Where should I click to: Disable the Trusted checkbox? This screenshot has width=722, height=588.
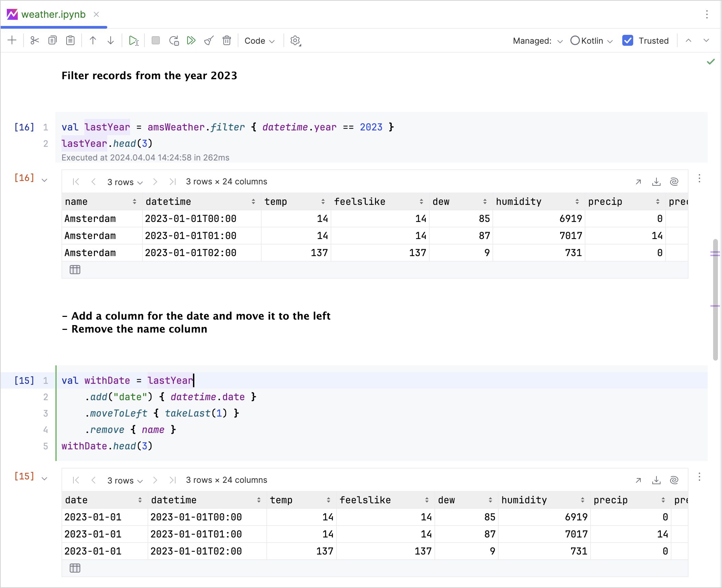point(628,40)
